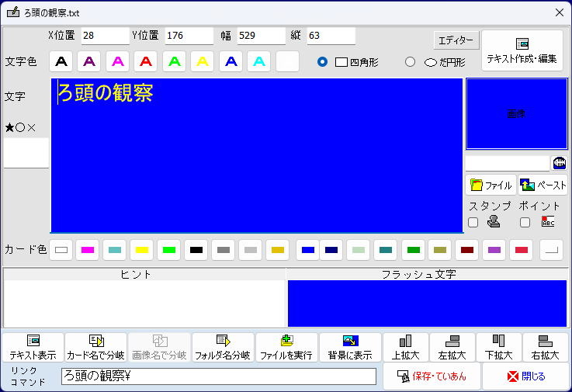
Task: Select the だ円形 shape radio button
Action: coord(411,62)
